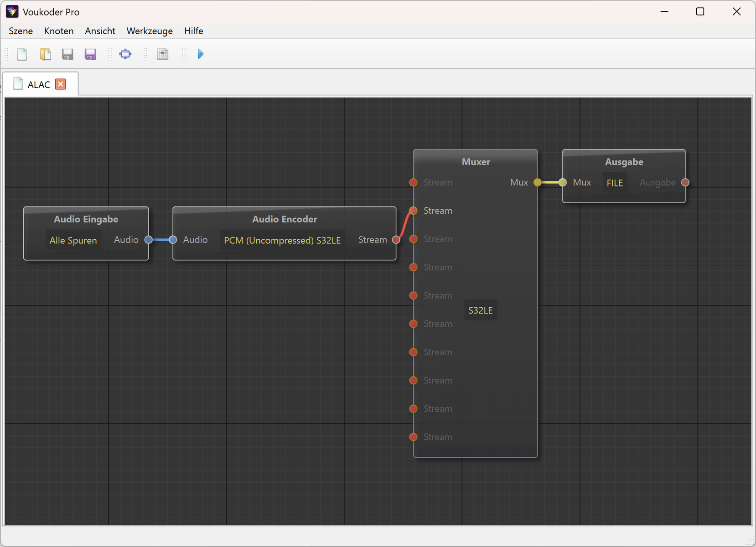Click the blue Audio output port on Audio Eingabe
756x547 pixels.
click(x=149, y=240)
